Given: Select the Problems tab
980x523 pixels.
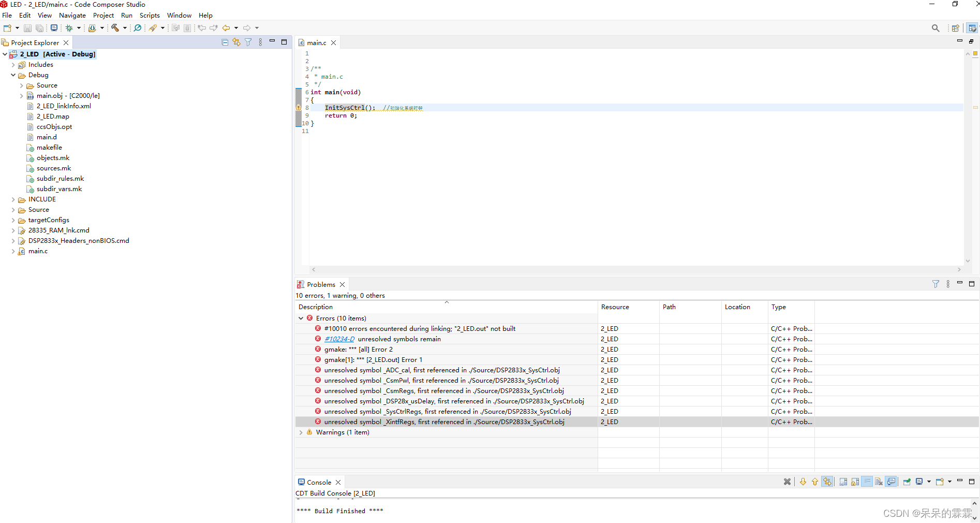Looking at the screenshot, I should 321,285.
